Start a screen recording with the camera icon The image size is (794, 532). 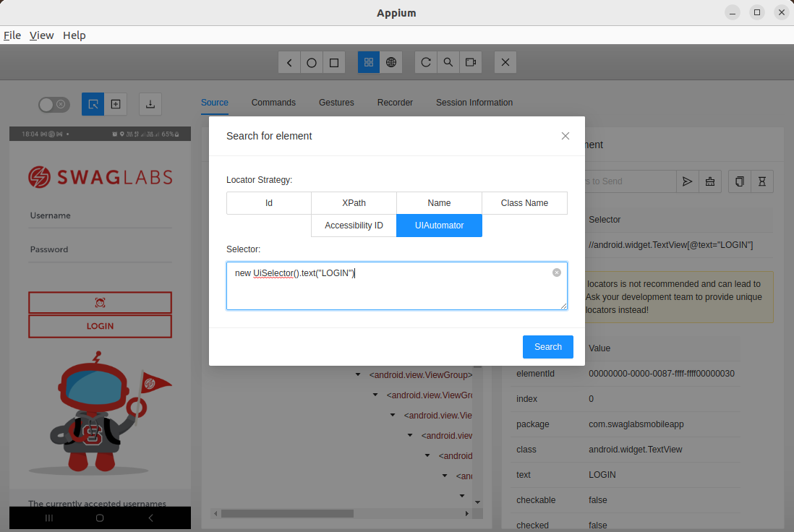click(470, 62)
